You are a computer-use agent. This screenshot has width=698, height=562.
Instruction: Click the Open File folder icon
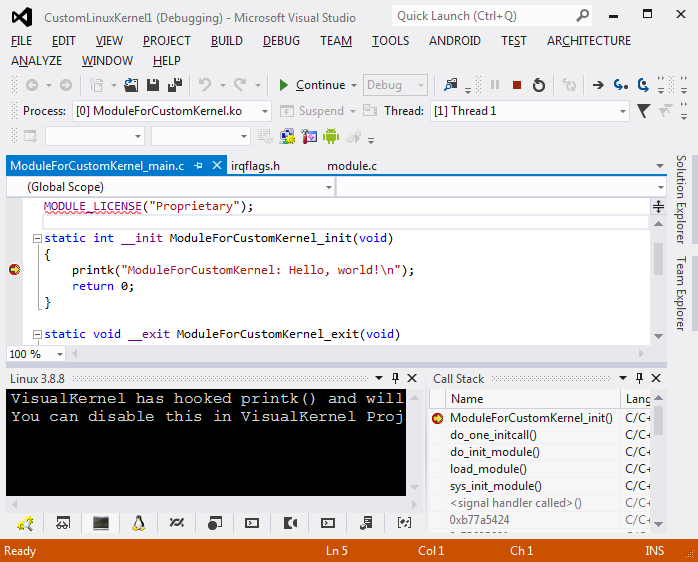click(x=131, y=85)
